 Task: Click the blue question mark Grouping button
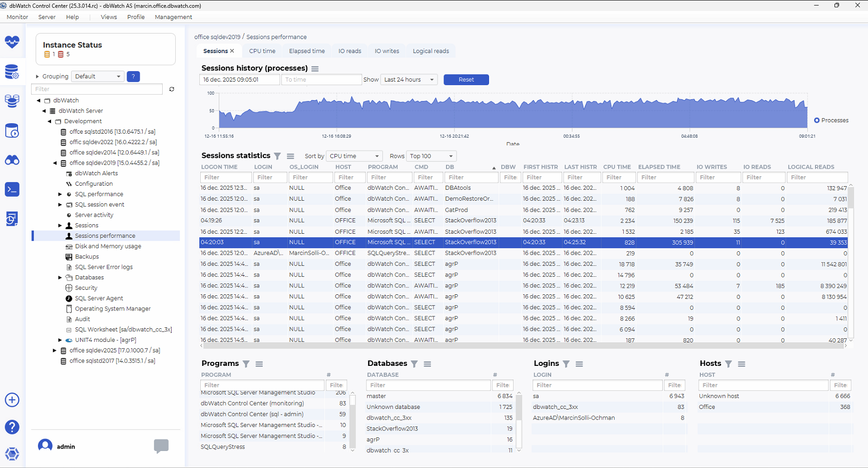133,77
